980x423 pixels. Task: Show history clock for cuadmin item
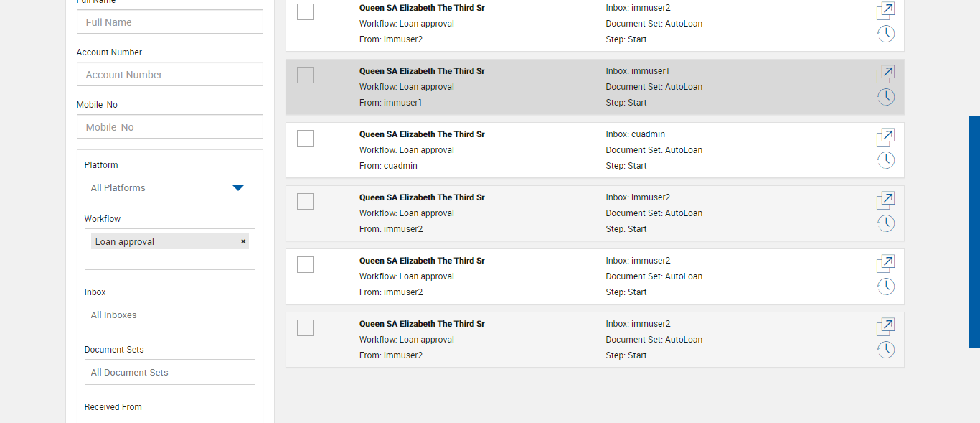tap(886, 160)
